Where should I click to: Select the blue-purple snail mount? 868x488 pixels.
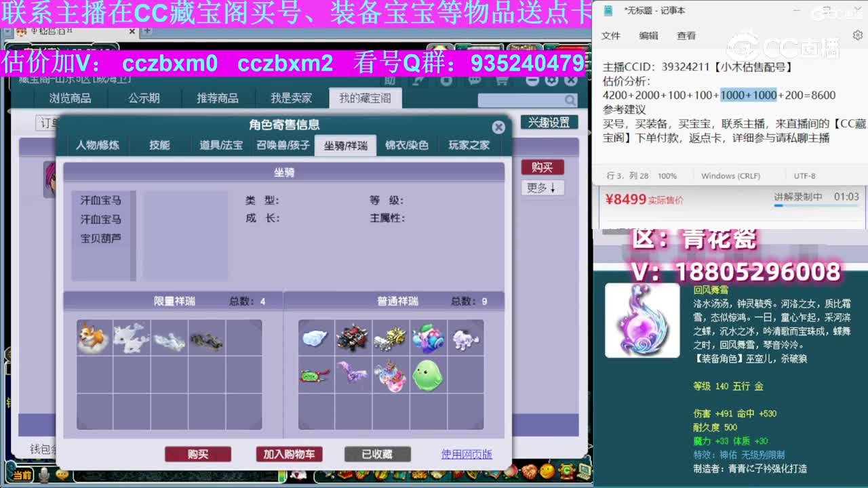(x=427, y=338)
